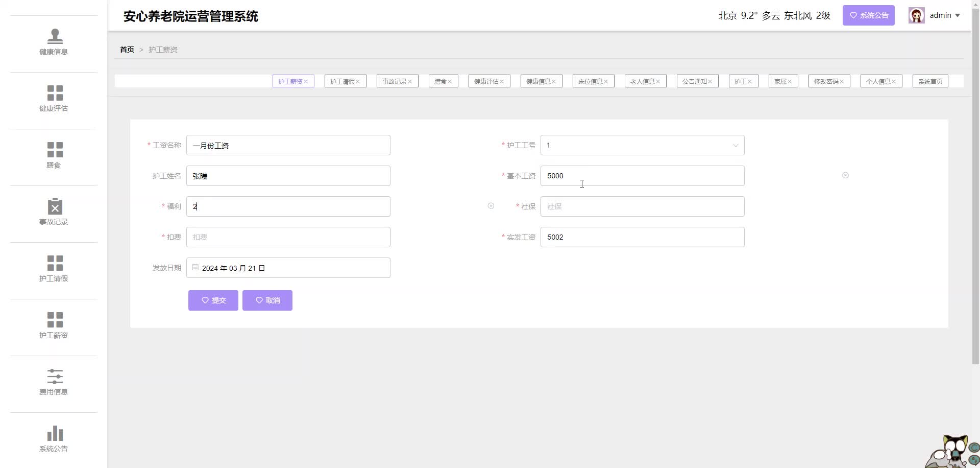The image size is (980, 468).
Task: Expand the 护工工号 dropdown
Action: 736,145
